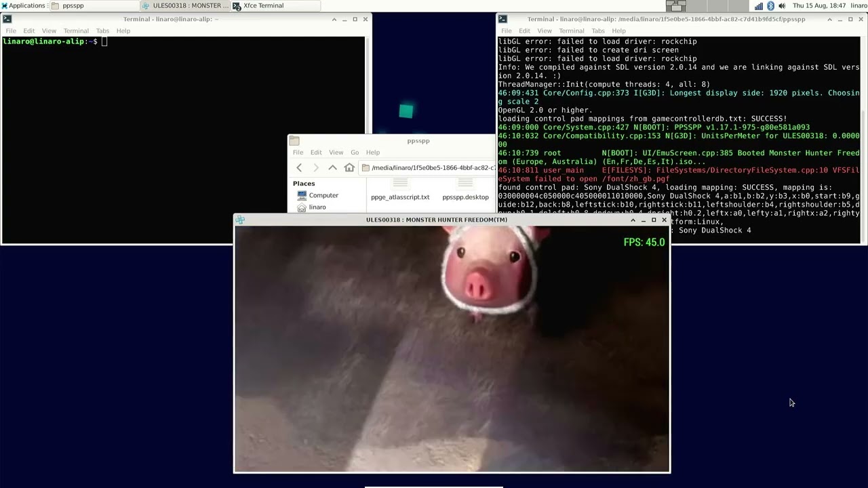Open Tabs menu in right terminal
Viewport: 868px width, 488px height.
pos(598,30)
